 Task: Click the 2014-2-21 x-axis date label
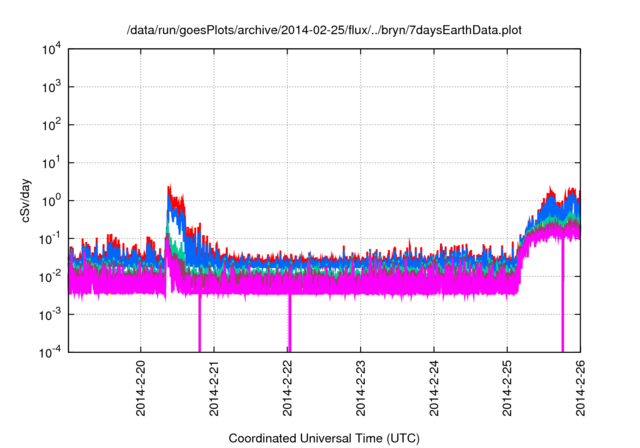(x=214, y=388)
